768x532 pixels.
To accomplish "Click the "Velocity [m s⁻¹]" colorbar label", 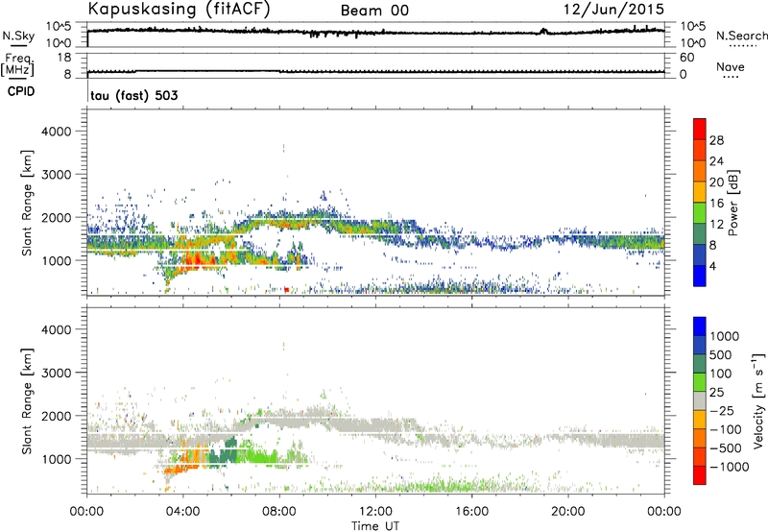I will [758, 400].
